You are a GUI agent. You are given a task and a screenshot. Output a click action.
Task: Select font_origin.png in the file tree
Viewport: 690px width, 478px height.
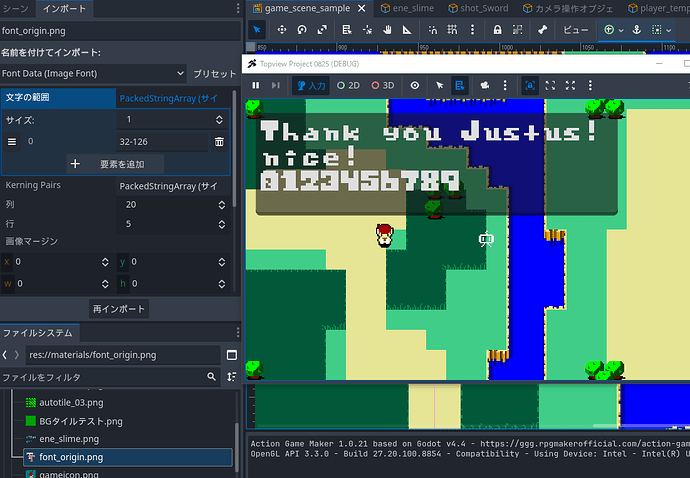click(128, 457)
